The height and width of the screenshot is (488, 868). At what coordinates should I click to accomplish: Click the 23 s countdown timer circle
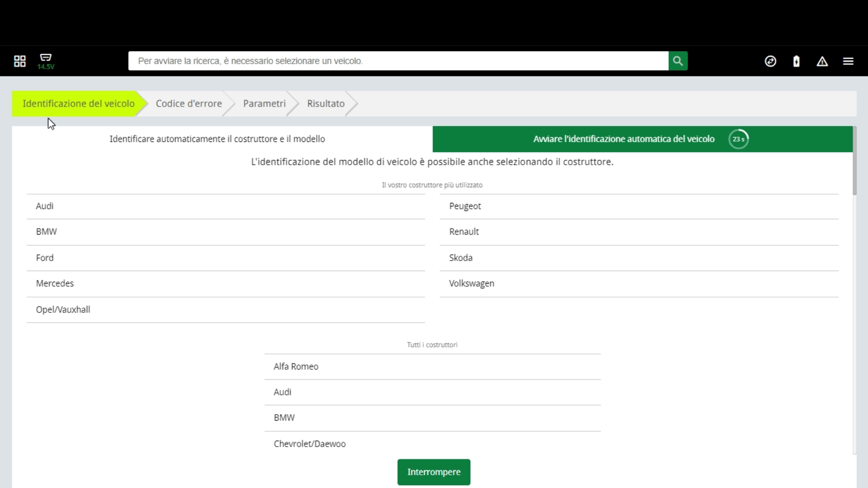[x=738, y=139]
